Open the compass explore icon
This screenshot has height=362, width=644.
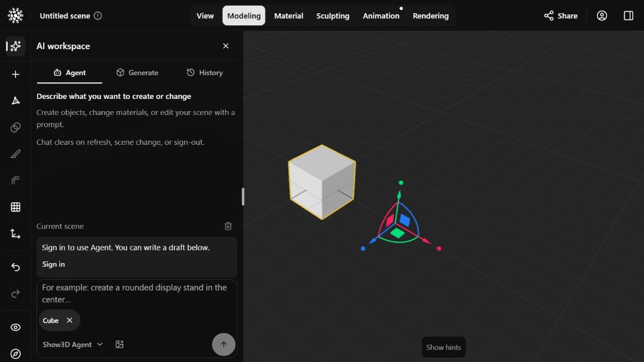click(x=15, y=354)
